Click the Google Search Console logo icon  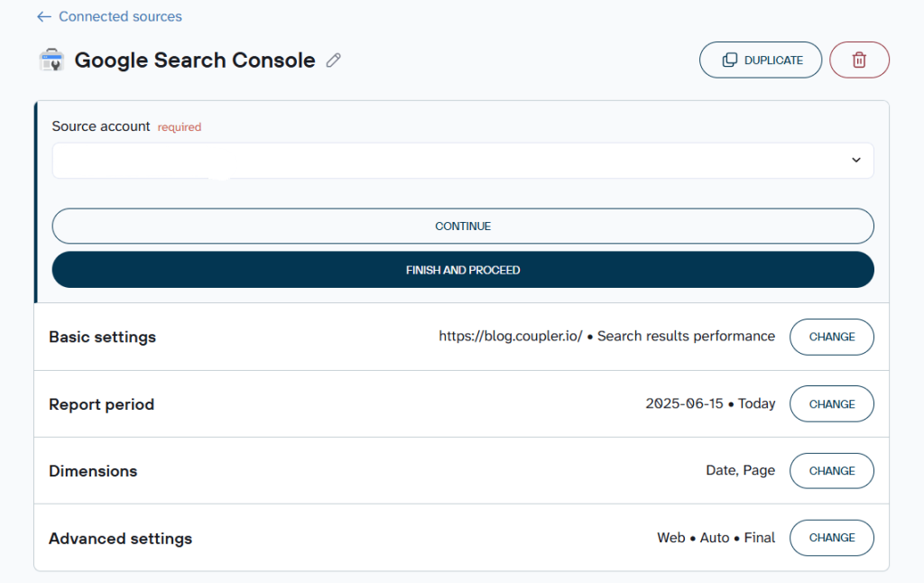pos(51,60)
